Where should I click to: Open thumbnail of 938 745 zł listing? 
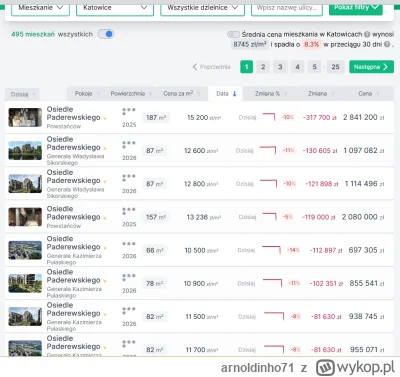pos(25,316)
